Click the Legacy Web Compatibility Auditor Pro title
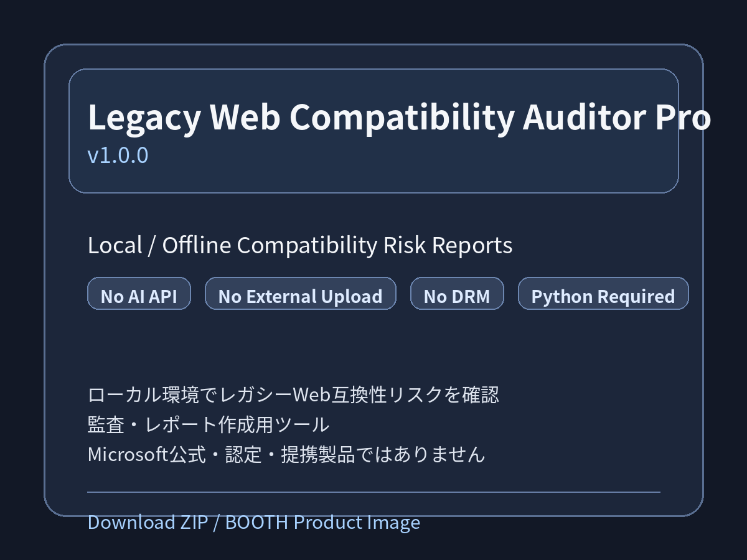 (399, 118)
